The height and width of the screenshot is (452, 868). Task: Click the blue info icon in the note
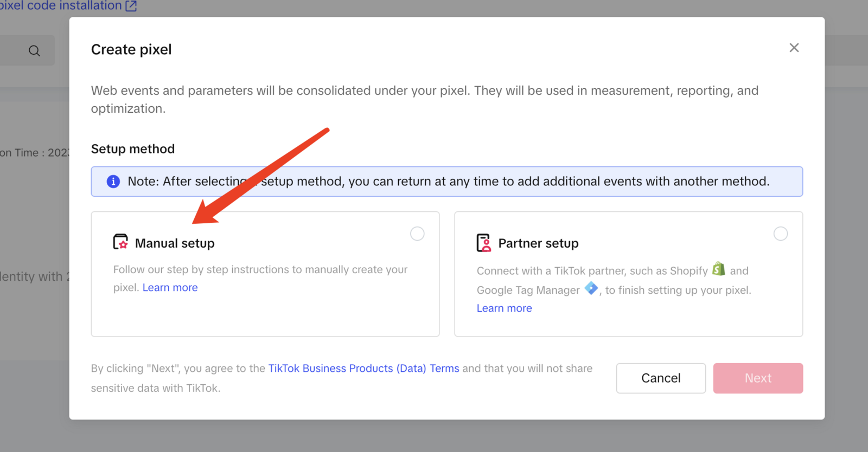[x=113, y=182]
